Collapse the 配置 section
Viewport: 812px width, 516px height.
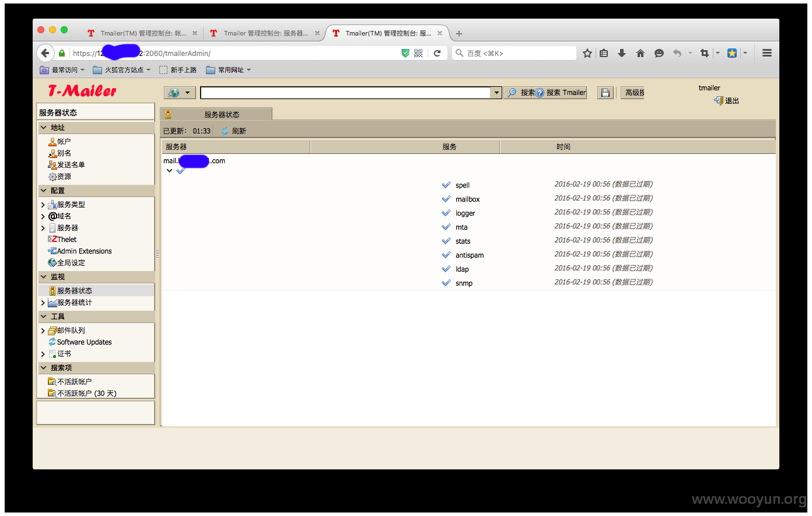(x=43, y=190)
